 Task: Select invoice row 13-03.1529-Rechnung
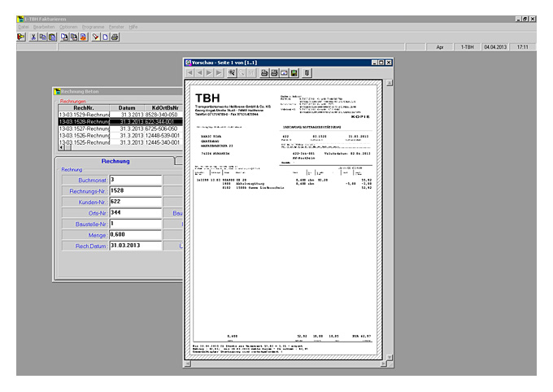(120, 115)
